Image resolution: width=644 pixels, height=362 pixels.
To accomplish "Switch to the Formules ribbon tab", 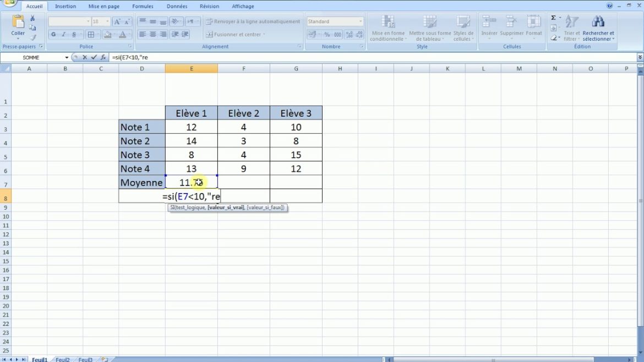I will 143,6.
